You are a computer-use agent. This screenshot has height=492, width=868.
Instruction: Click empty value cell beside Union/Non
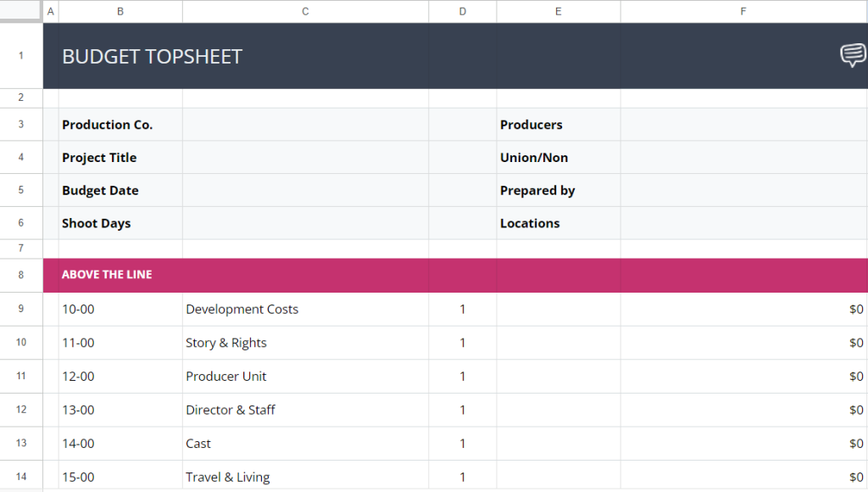(744, 157)
